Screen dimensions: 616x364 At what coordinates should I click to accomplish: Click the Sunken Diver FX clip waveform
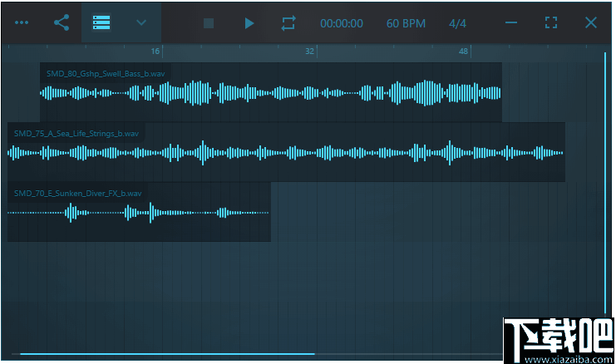pyautogui.click(x=138, y=213)
